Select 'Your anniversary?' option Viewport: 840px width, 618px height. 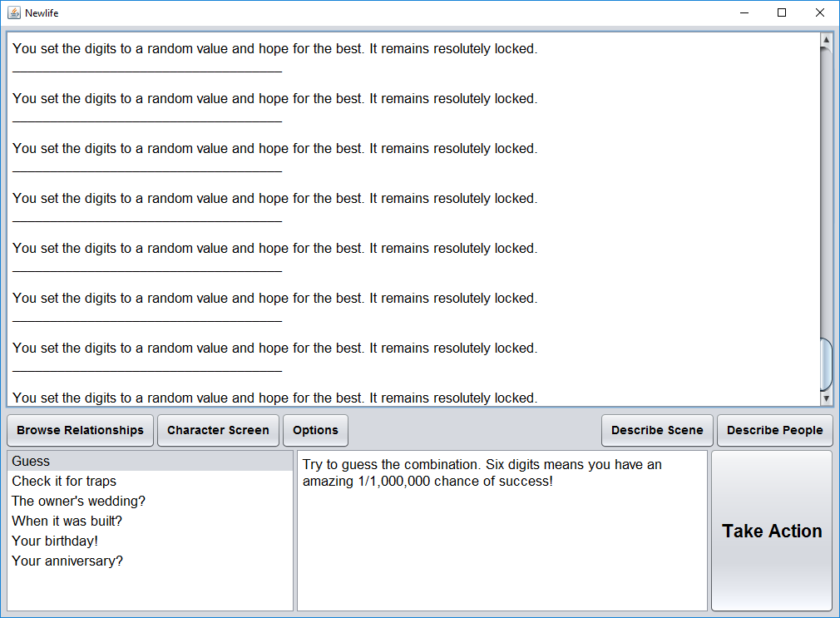[x=67, y=561]
